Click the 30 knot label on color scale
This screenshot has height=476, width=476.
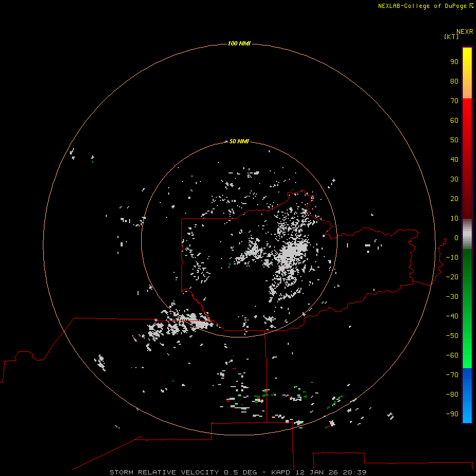tap(454, 179)
